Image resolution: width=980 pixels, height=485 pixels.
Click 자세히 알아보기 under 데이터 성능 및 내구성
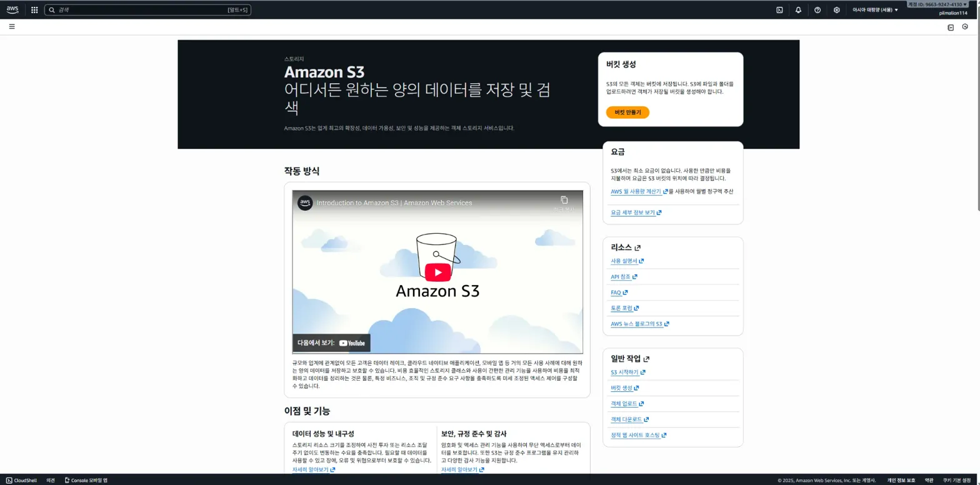tap(314, 469)
